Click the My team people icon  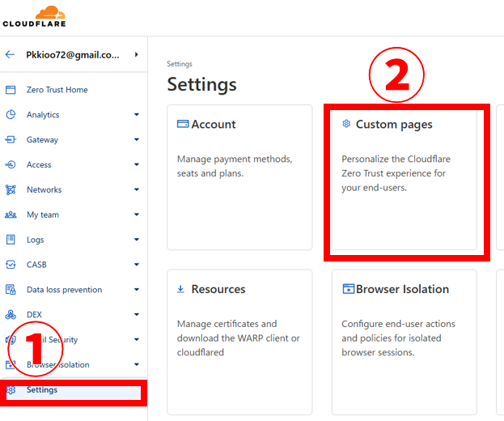[11, 215]
